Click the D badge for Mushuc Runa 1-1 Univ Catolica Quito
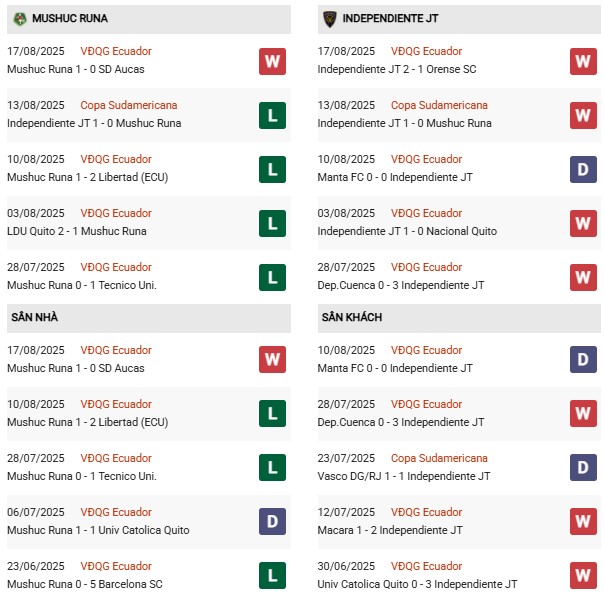The height and width of the screenshot is (595, 604). pyautogui.click(x=272, y=521)
